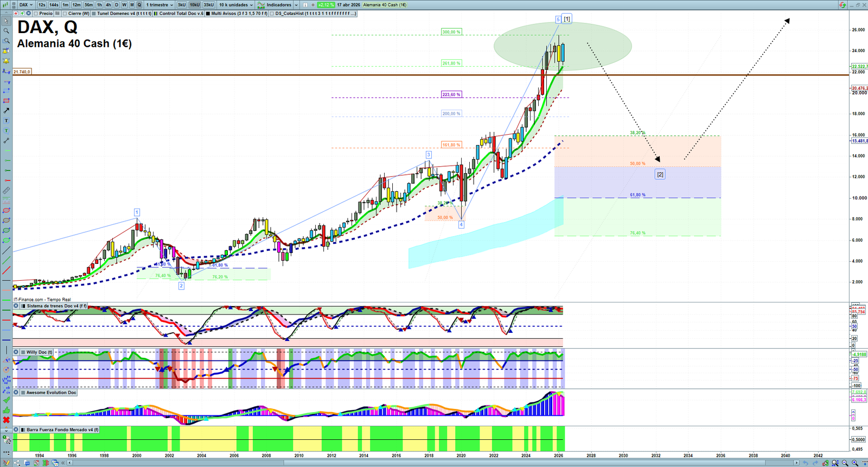Screen dimensions: 868x467
Task: Click the bell alert with cursor tool
Action: 6,51
